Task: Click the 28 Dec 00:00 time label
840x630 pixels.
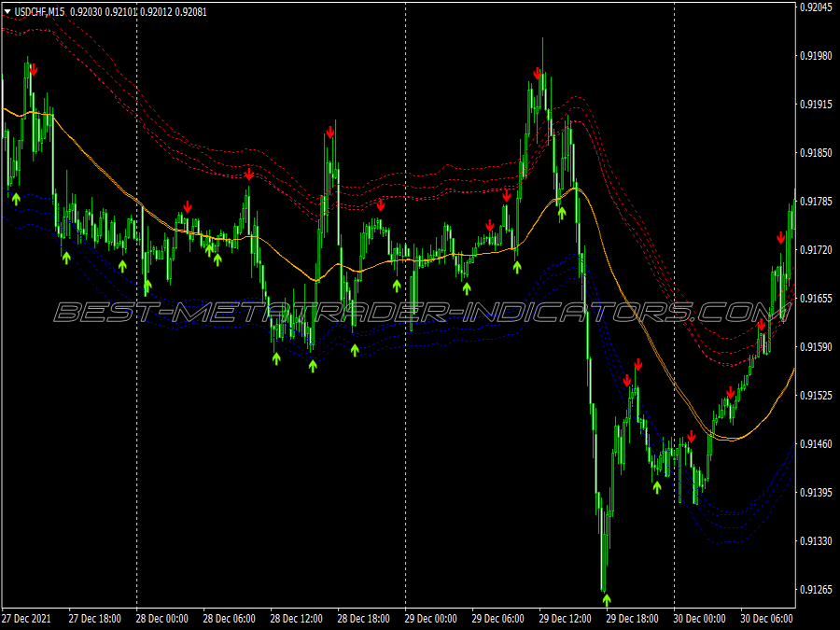Action: [x=162, y=619]
